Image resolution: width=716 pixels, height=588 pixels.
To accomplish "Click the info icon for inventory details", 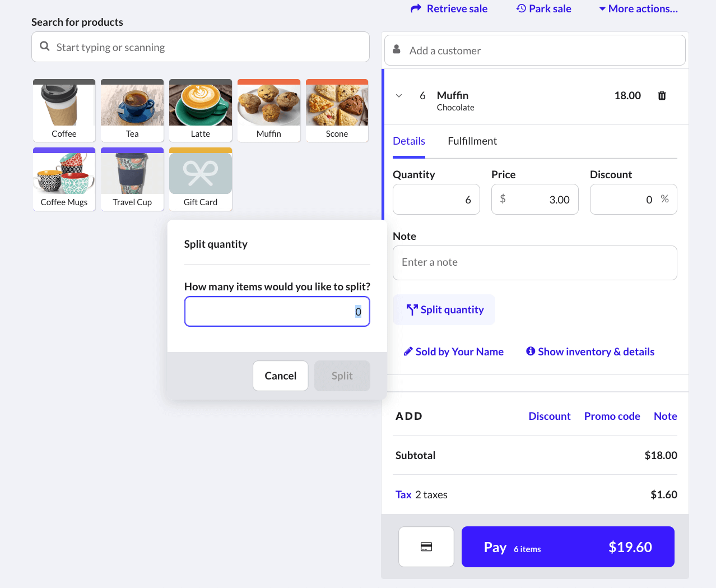I will [530, 351].
